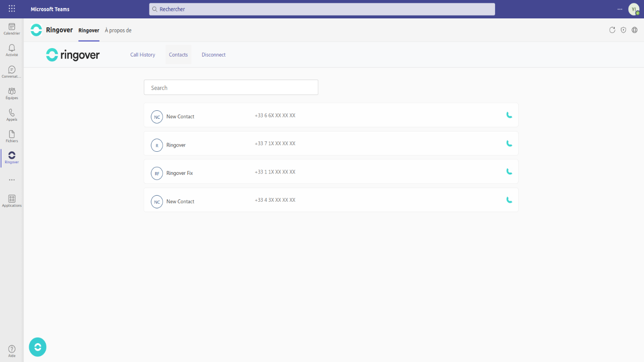Screen dimensions: 644x362
Task: Select phone number +33 4 3X XX XX XX
Action: 275,200
